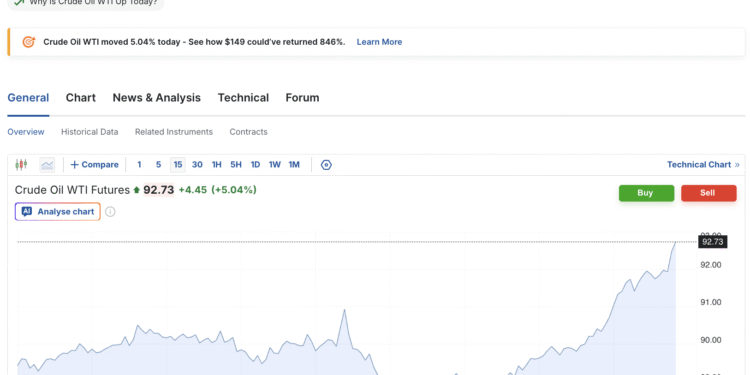
Task: Click the green up arrow by price
Action: [x=137, y=190]
